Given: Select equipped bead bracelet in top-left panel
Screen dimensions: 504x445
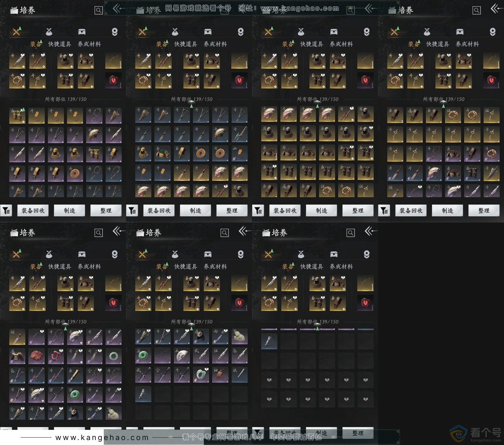Looking at the screenshot, I should 17,80.
